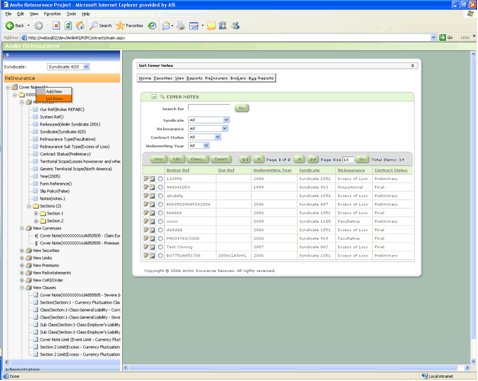Open the Search toolbar button
This screenshot has height=381, width=478.
coord(101,26)
